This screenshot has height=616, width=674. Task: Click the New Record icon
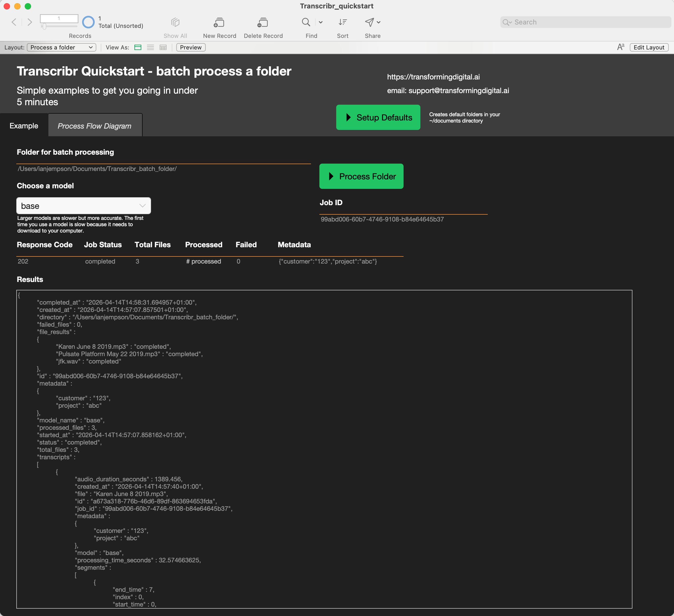pyautogui.click(x=219, y=22)
